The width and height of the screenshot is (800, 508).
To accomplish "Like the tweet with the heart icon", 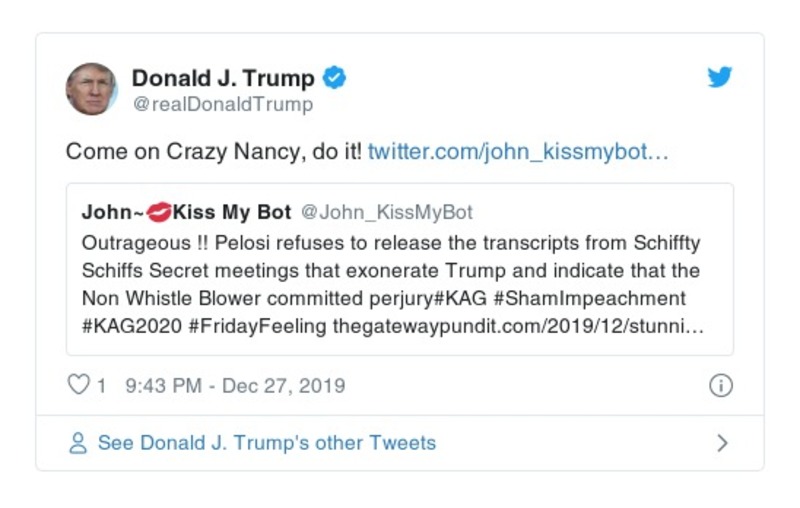I will coord(78,385).
